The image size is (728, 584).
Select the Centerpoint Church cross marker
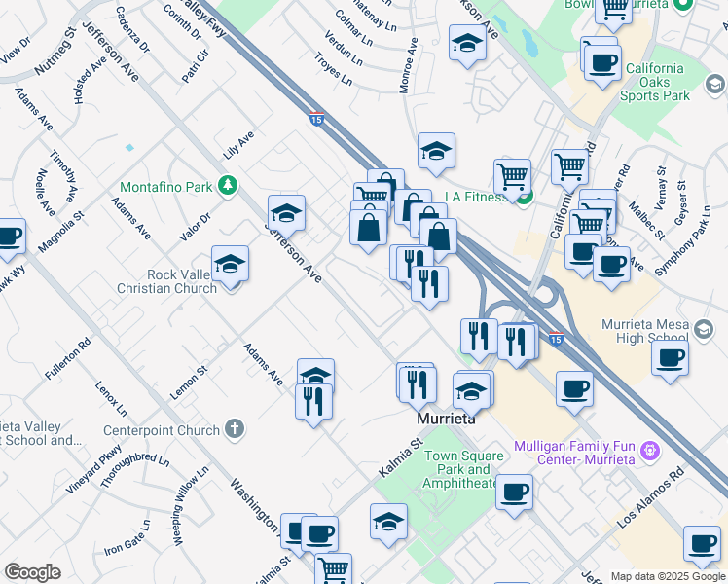pyautogui.click(x=235, y=428)
